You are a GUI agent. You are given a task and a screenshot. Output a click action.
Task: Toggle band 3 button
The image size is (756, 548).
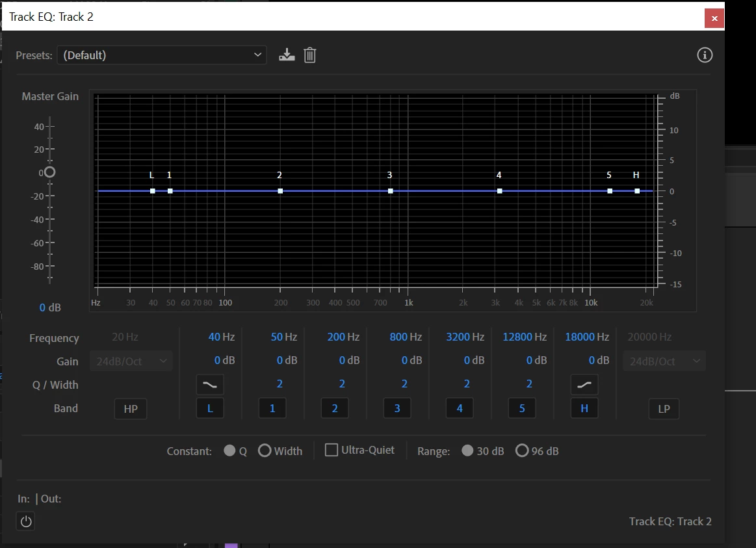[397, 408]
